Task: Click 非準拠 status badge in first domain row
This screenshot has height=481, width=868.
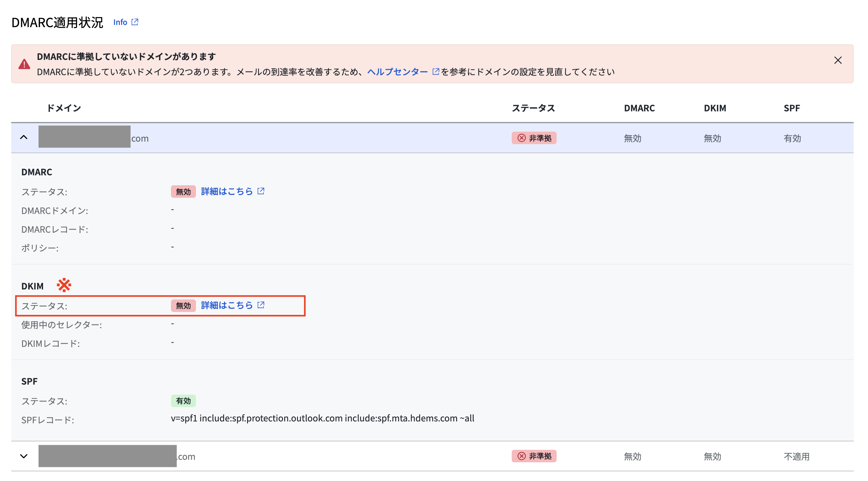Action: [x=534, y=138]
